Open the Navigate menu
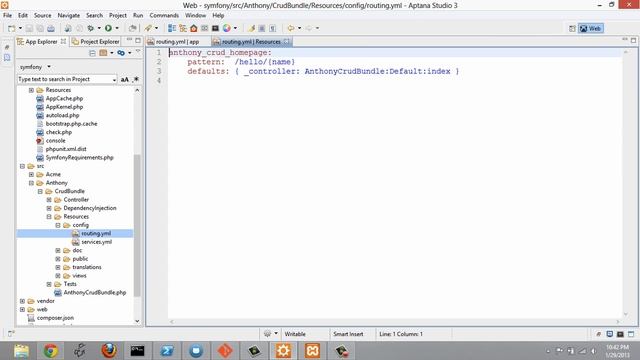This screenshot has width=640, height=360. pyautogui.click(x=69, y=15)
